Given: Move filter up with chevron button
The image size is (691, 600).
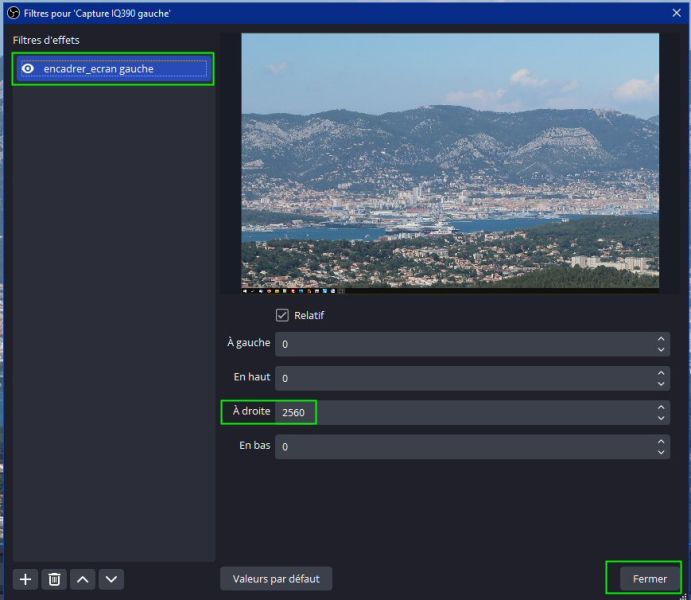Looking at the screenshot, I should 83,579.
